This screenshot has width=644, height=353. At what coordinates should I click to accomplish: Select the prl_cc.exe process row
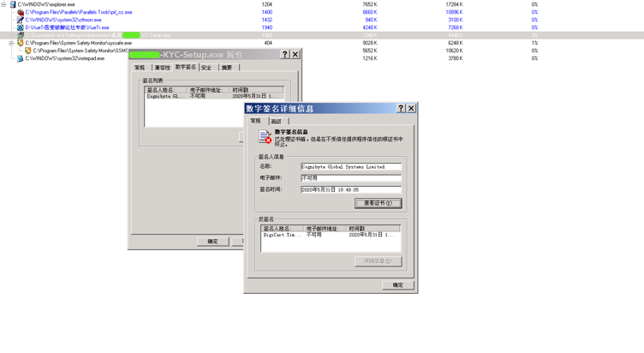pos(322,12)
